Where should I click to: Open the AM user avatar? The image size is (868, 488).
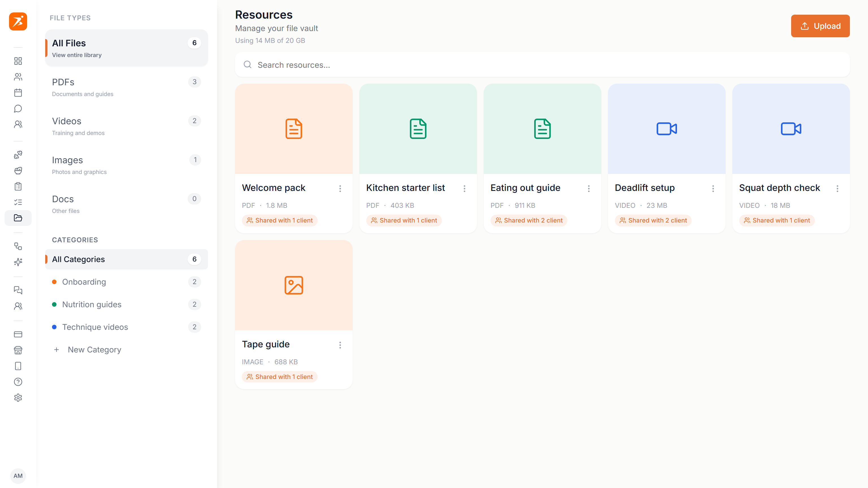(x=18, y=476)
